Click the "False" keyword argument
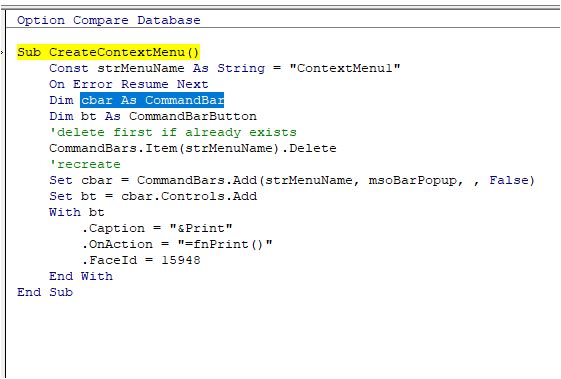This screenshot has width=561, height=379. [508, 180]
